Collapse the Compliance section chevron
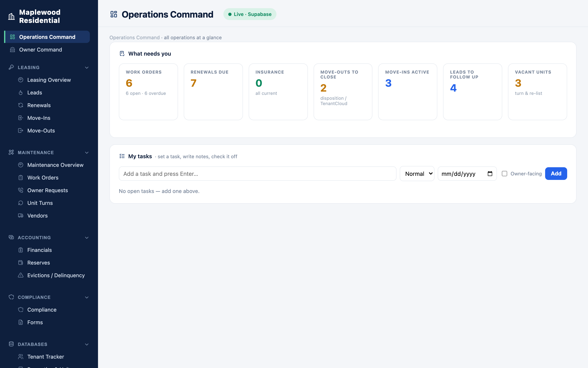588x368 pixels. click(x=87, y=297)
